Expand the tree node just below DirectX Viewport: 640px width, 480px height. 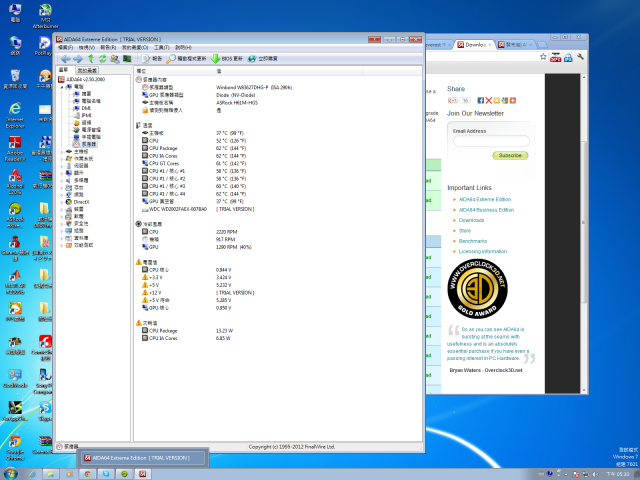(x=62, y=209)
